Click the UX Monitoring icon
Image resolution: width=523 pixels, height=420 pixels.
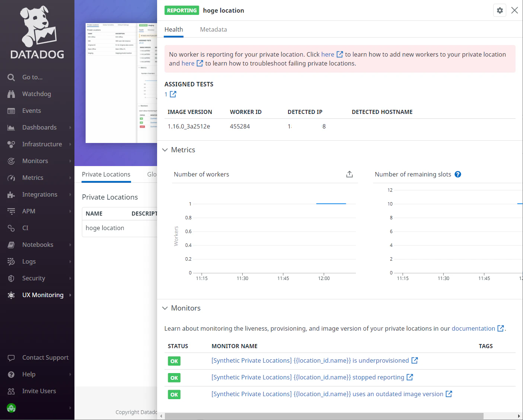[11, 295]
